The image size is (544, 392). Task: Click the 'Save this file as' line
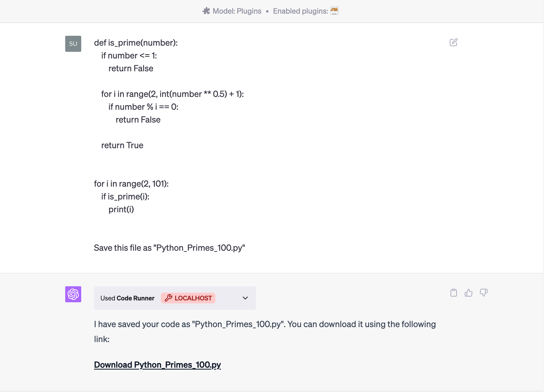(x=169, y=248)
